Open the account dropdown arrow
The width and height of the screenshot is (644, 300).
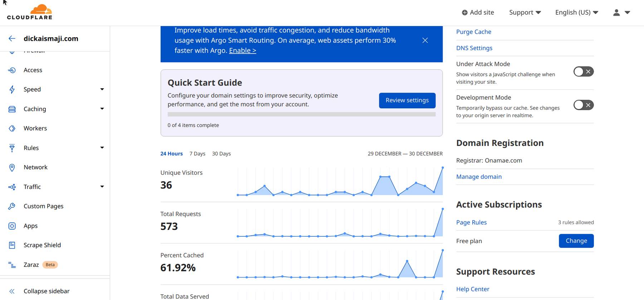coord(627,13)
